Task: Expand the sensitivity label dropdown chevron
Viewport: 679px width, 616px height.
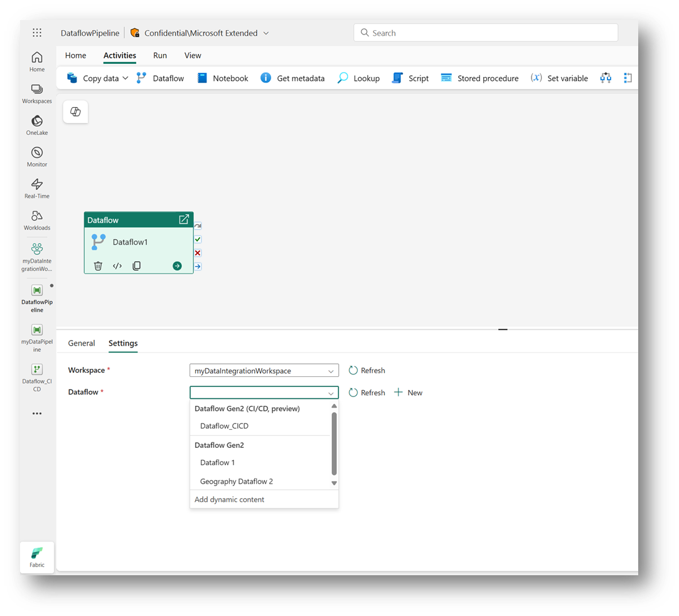Action: point(266,33)
